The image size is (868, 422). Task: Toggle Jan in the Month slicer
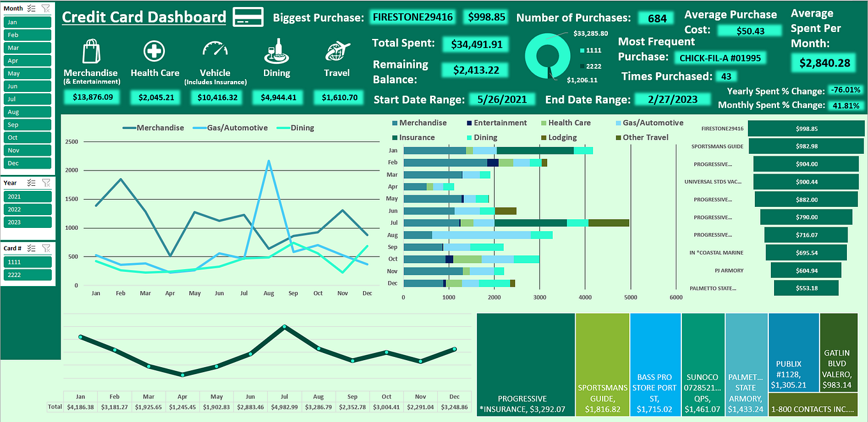point(27,22)
